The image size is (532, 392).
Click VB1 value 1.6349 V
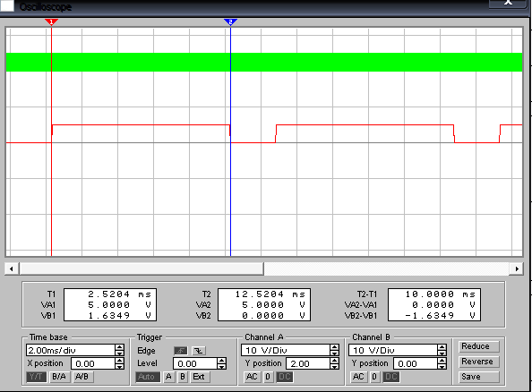[x=119, y=316]
